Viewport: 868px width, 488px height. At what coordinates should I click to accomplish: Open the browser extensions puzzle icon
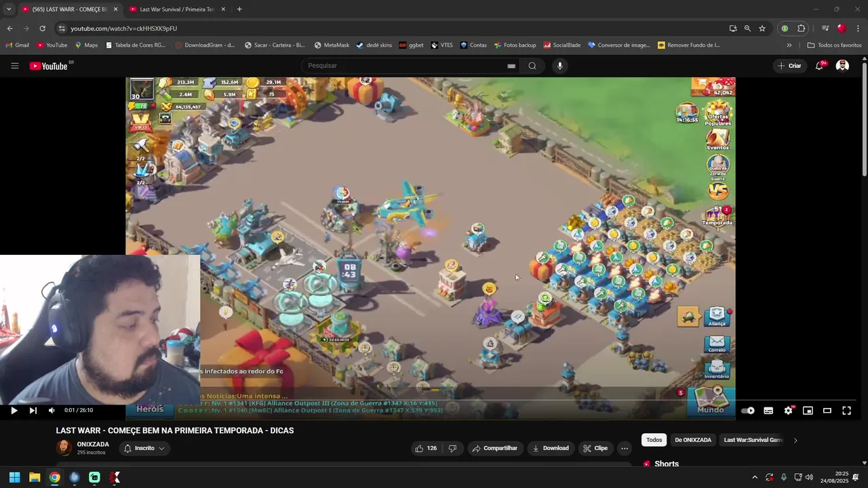[x=801, y=28]
